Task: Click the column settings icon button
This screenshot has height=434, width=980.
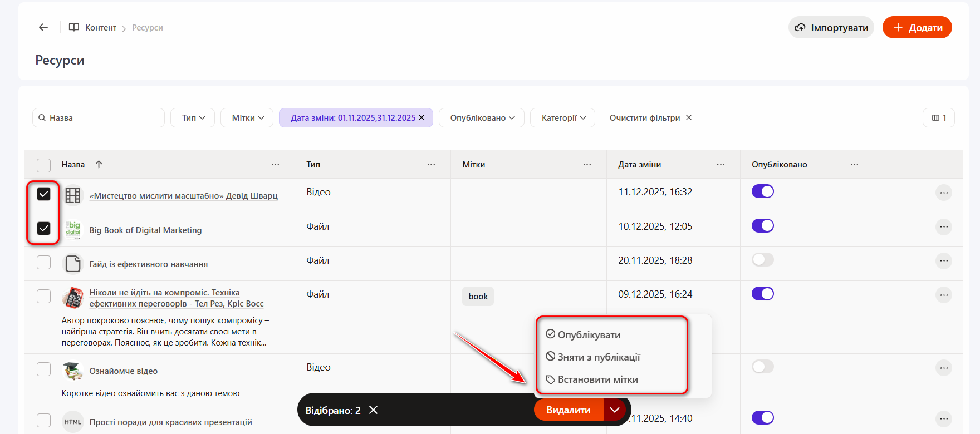Action: pos(938,118)
